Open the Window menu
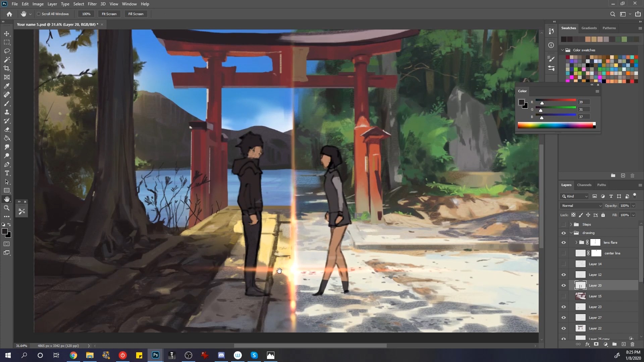Image resolution: width=644 pixels, height=362 pixels. pos(129,4)
